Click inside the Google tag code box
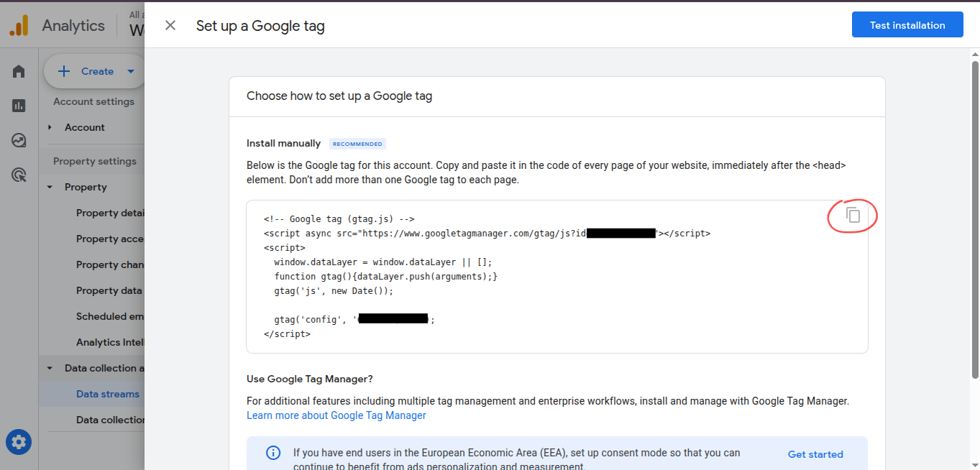This screenshot has height=470, width=980. (557, 277)
